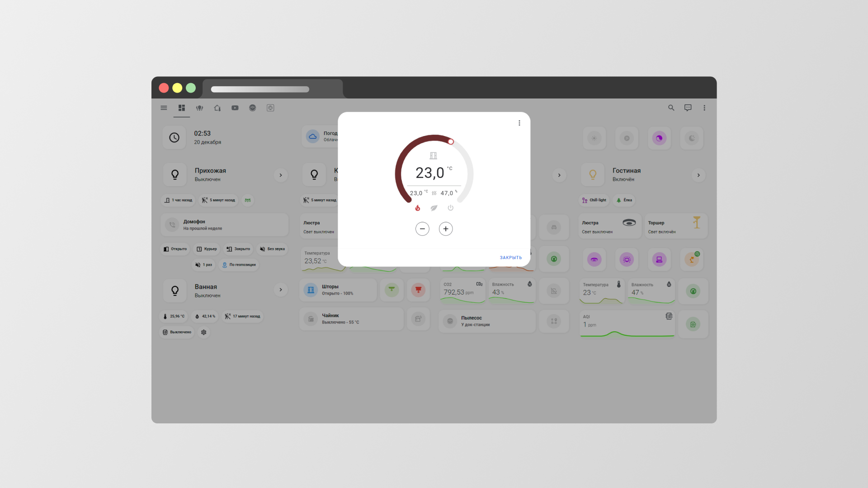Click the 25,96 °C thermometer chip
Viewport: 868px width, 488px height.
coord(174,316)
